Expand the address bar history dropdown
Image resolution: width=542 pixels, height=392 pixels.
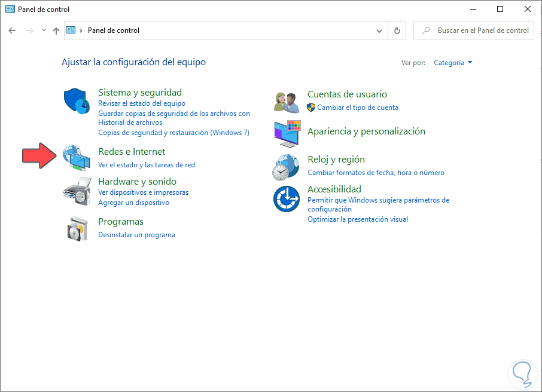(379, 30)
